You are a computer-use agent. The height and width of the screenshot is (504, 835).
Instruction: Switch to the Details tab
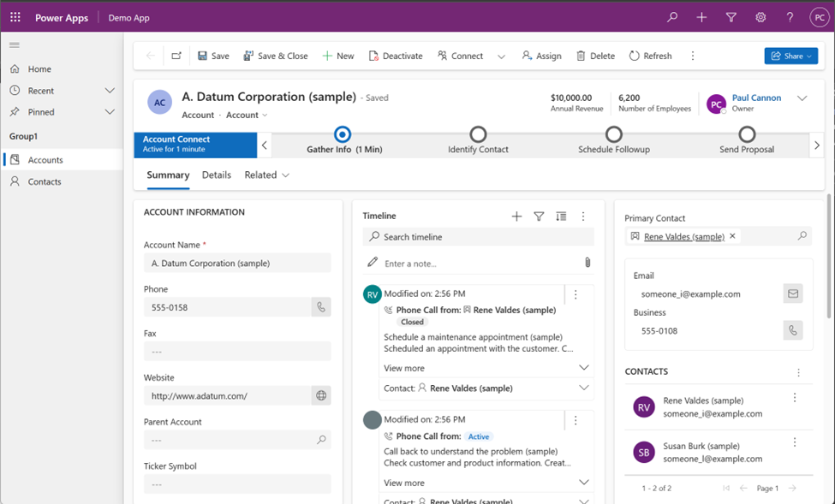[x=217, y=175]
